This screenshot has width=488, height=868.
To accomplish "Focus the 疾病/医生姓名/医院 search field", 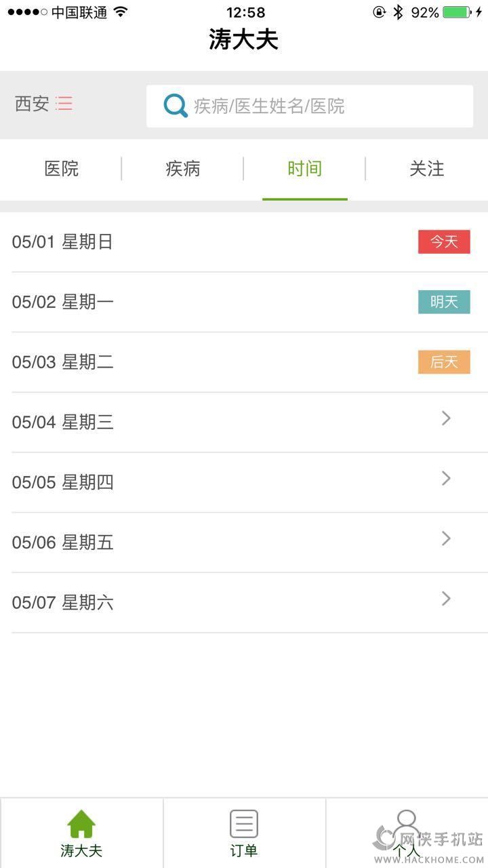I will pyautogui.click(x=325, y=106).
